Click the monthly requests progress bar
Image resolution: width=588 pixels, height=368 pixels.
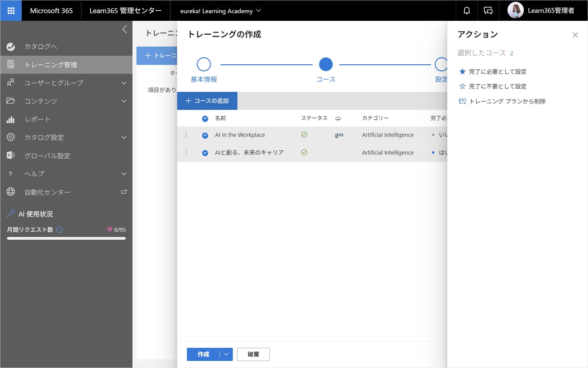point(66,238)
